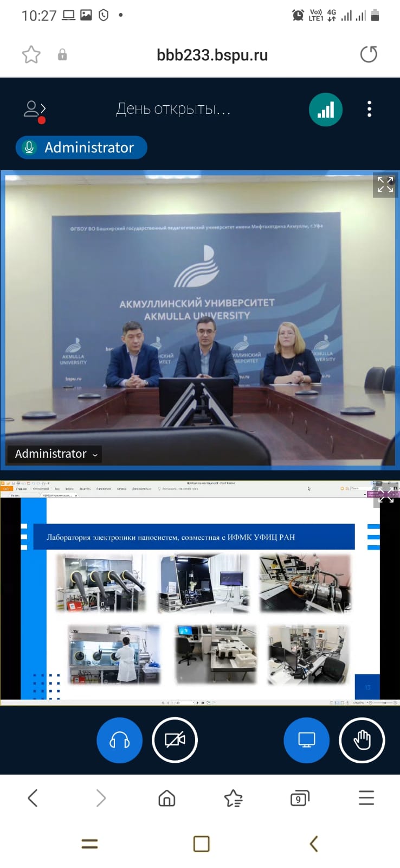Check the connection status indicator
The image size is (400, 868).
(x=325, y=110)
